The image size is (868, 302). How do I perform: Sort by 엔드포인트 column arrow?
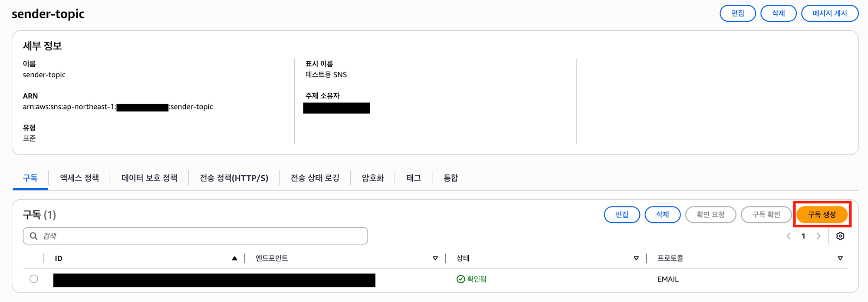(x=435, y=258)
